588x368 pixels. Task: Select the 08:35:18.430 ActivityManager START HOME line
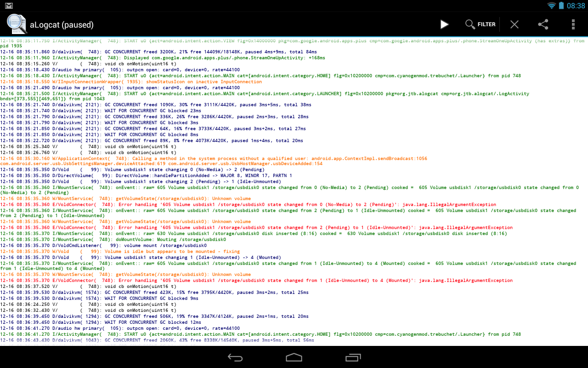click(260, 76)
